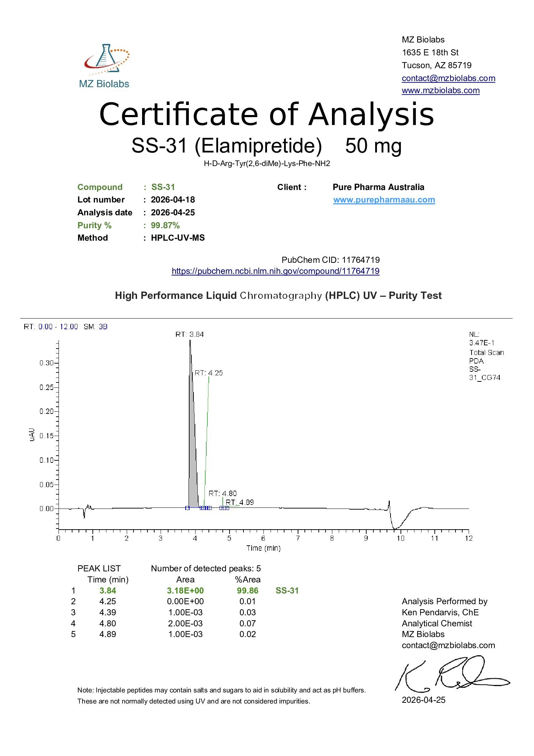Select the "Analytical Chemist" title text

point(437,624)
